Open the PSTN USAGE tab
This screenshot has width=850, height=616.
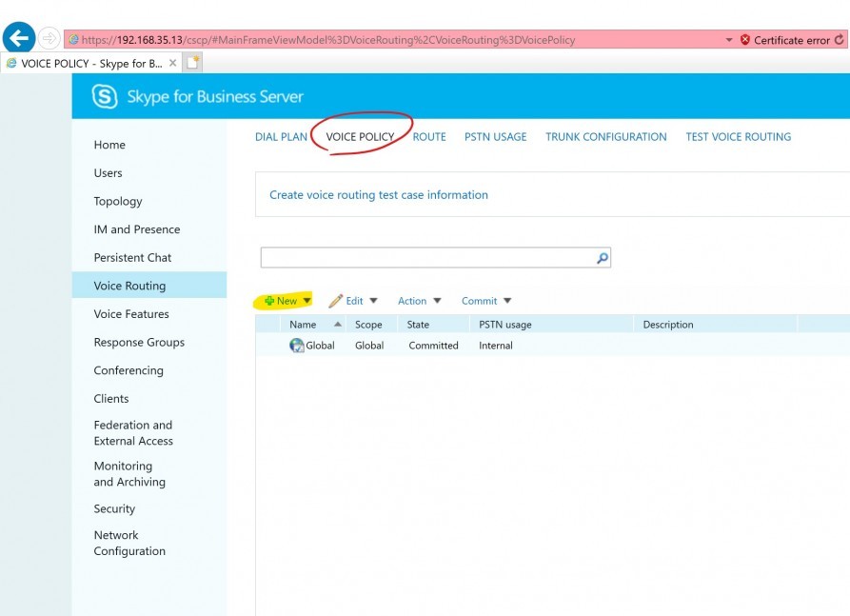[496, 137]
